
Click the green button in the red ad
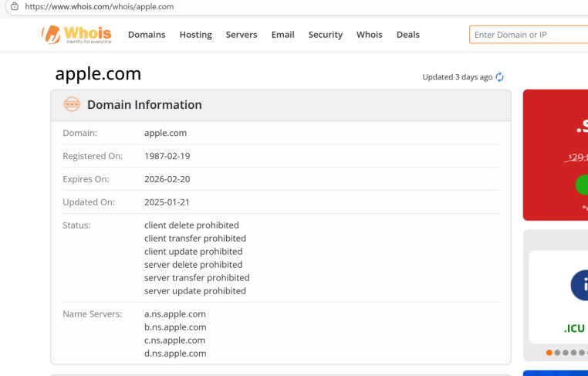pos(581,185)
